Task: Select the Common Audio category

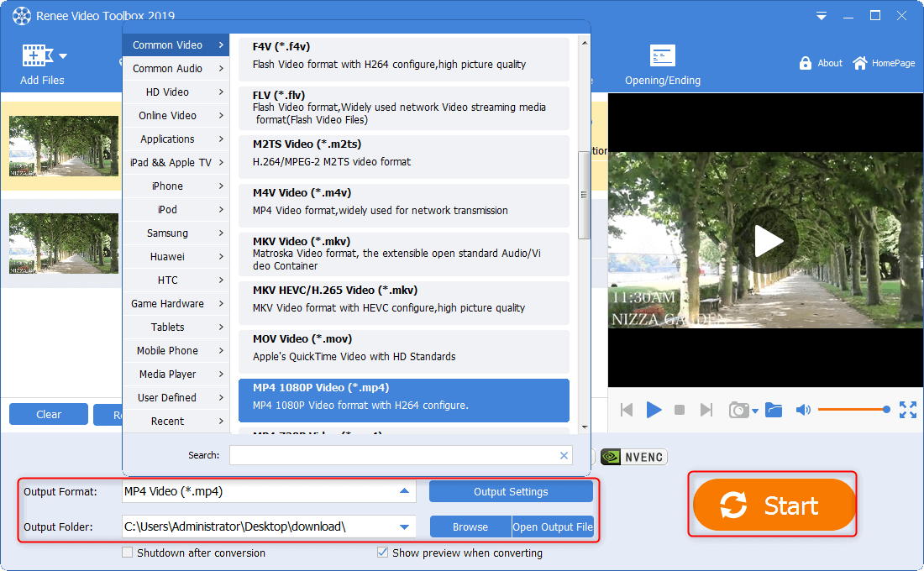Action: coord(176,68)
